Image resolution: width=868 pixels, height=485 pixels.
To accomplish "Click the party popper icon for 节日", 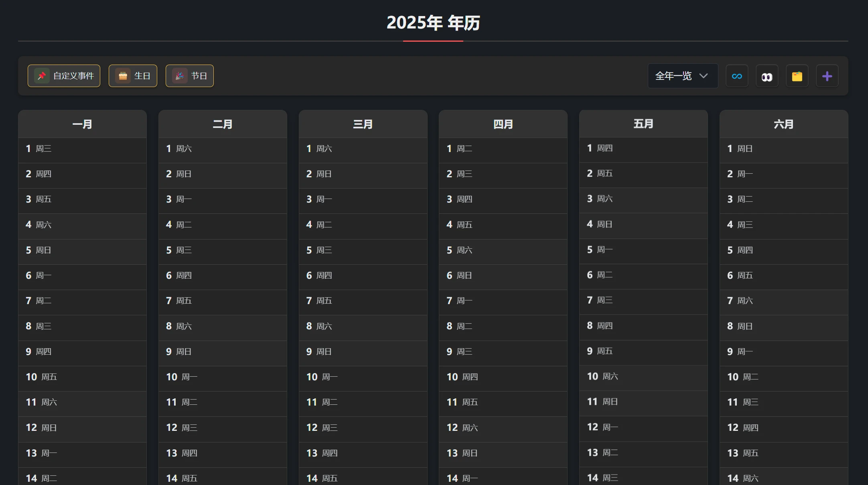I will [x=180, y=76].
